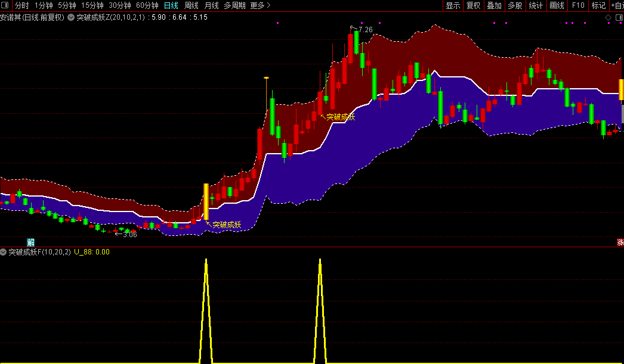Screen dimensions: 624x364
Task: Click the stock title 安诺其(日线.前复权)
Action: coord(32,17)
